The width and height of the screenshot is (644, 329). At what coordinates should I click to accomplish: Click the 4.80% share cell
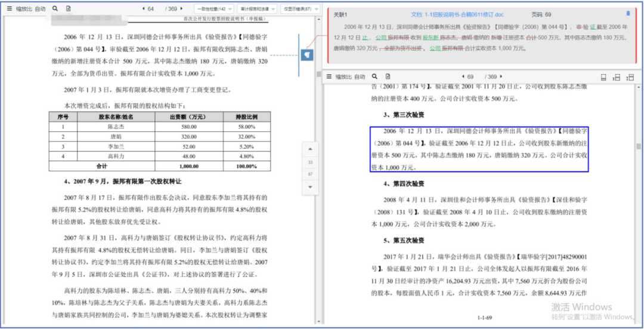247,156
